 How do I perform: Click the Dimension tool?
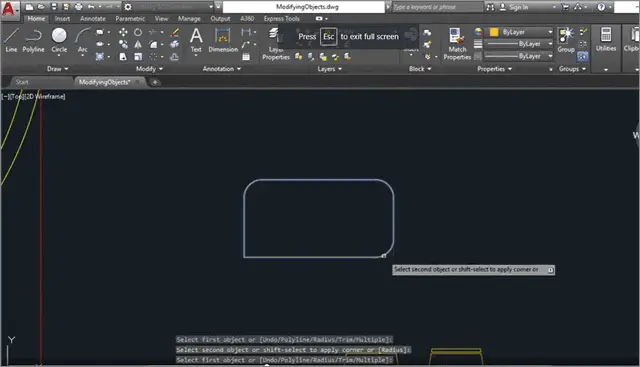tap(223, 40)
